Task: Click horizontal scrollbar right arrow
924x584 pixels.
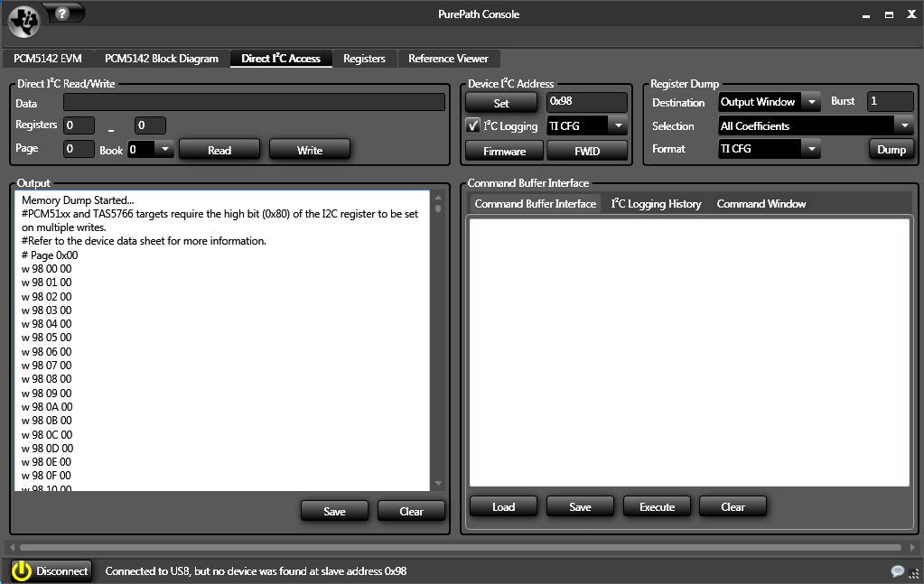Action: point(912,548)
